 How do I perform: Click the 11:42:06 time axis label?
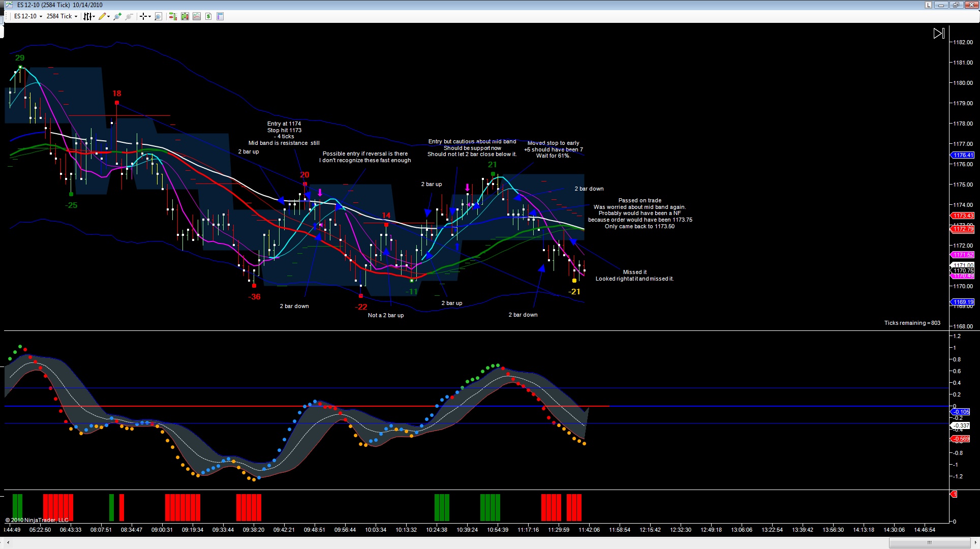click(x=589, y=530)
